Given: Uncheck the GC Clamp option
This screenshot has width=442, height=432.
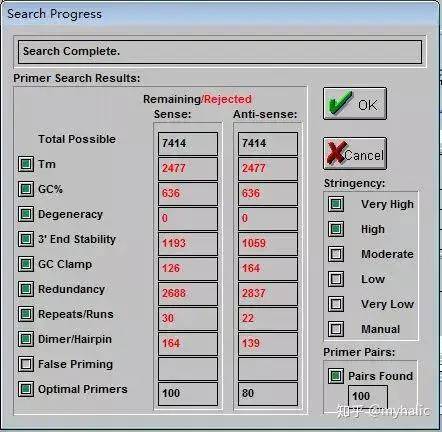Looking at the screenshot, I should [x=26, y=264].
